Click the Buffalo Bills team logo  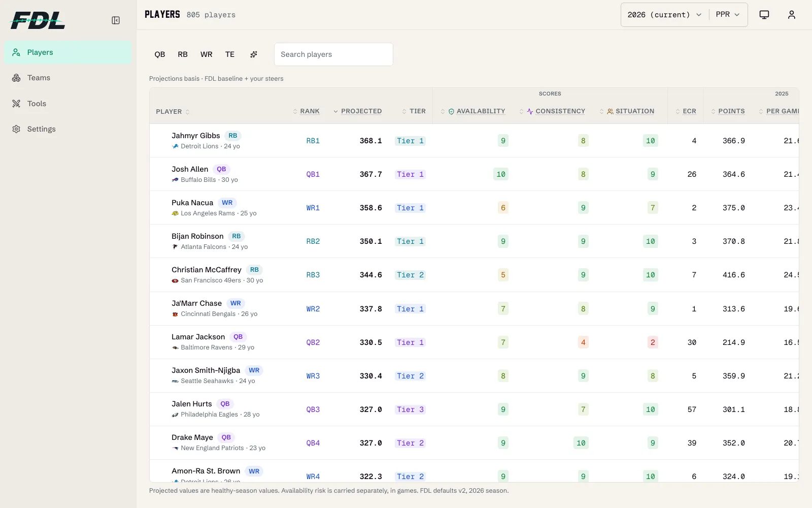click(175, 180)
